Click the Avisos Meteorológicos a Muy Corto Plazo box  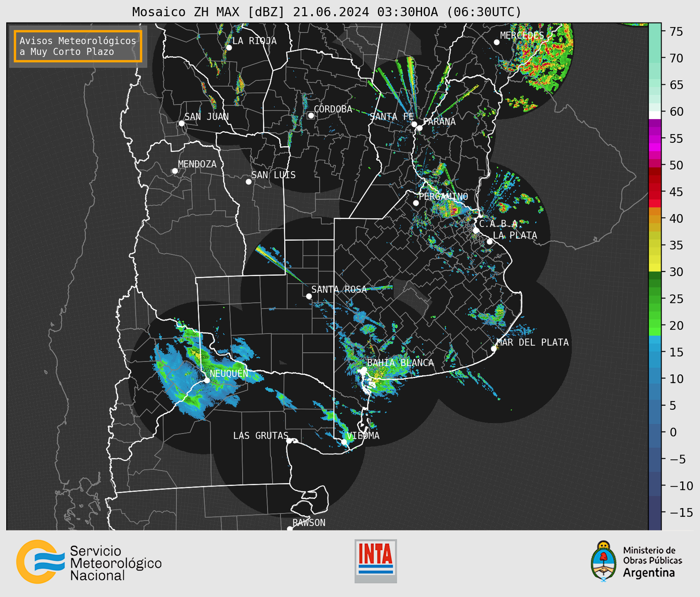point(78,46)
